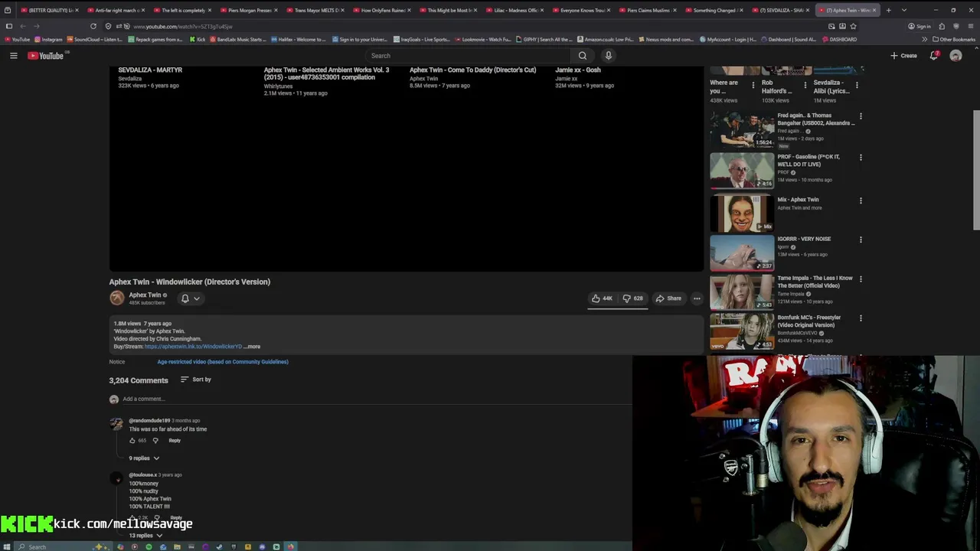Open the more actions ellipsis beside Share
Screen dimensions: 980x551
(697, 298)
